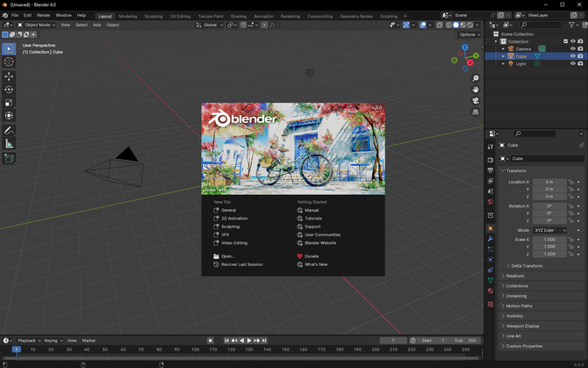Toggle Collection visibility eye icon
Image resolution: width=588 pixels, height=368 pixels.
point(572,41)
